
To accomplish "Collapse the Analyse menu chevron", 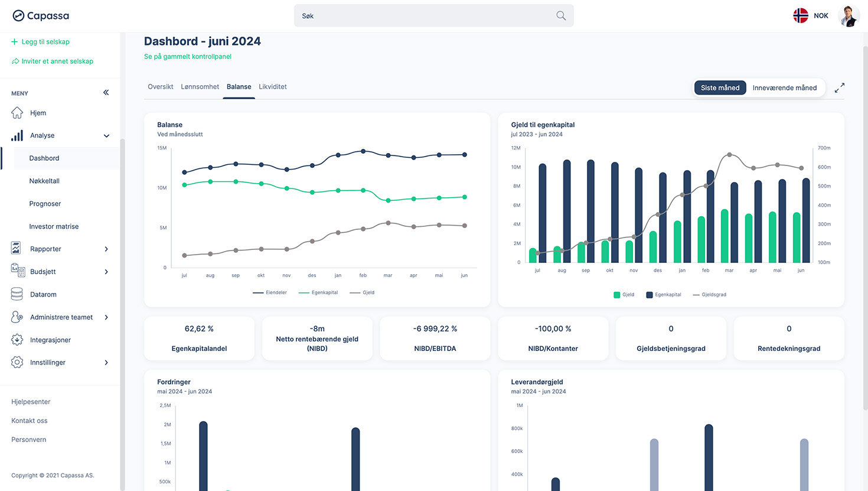I will (x=106, y=136).
